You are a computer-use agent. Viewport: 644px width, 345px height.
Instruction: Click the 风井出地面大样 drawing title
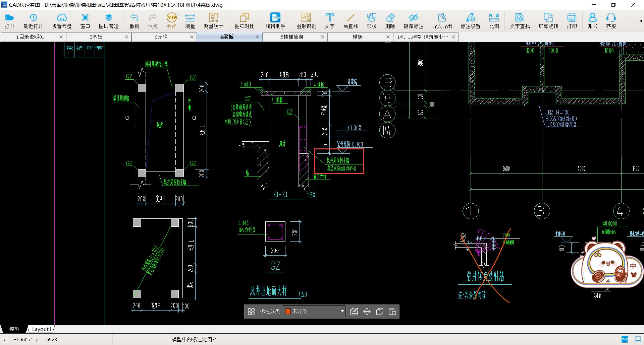coord(268,291)
